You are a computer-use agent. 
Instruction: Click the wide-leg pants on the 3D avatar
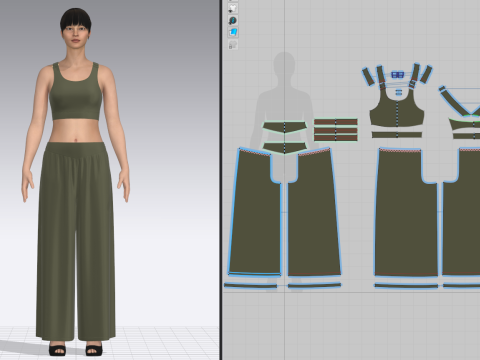pos(76,240)
